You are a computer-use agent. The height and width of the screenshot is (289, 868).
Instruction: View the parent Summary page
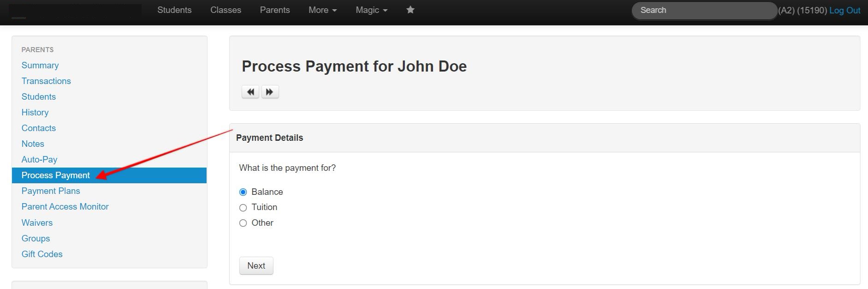click(x=40, y=66)
